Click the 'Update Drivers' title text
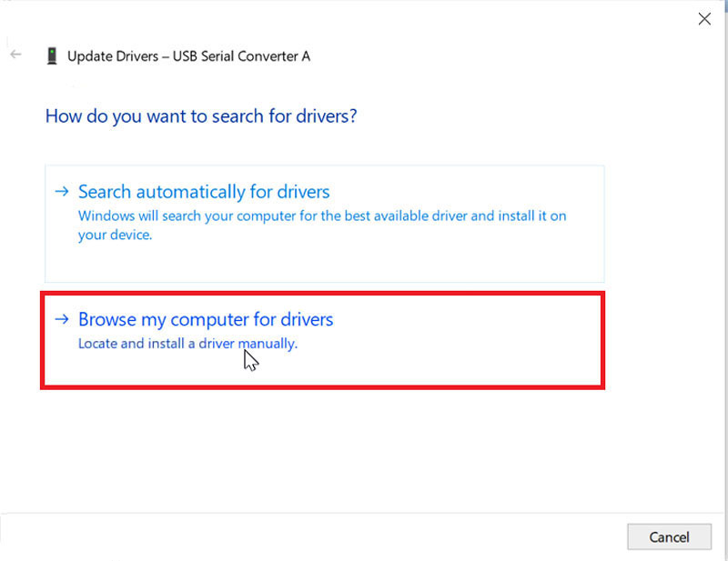Screen dimensions: 728x561 click(x=113, y=56)
